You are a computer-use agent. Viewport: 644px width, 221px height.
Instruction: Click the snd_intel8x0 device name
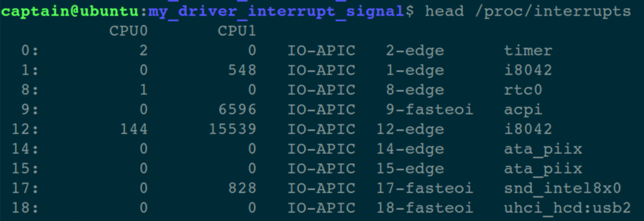[x=562, y=189]
